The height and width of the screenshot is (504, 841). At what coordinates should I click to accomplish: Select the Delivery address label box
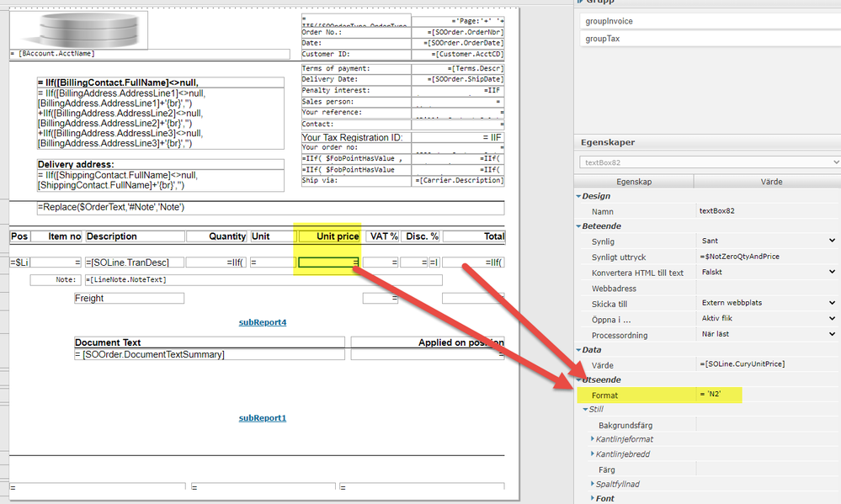click(160, 165)
